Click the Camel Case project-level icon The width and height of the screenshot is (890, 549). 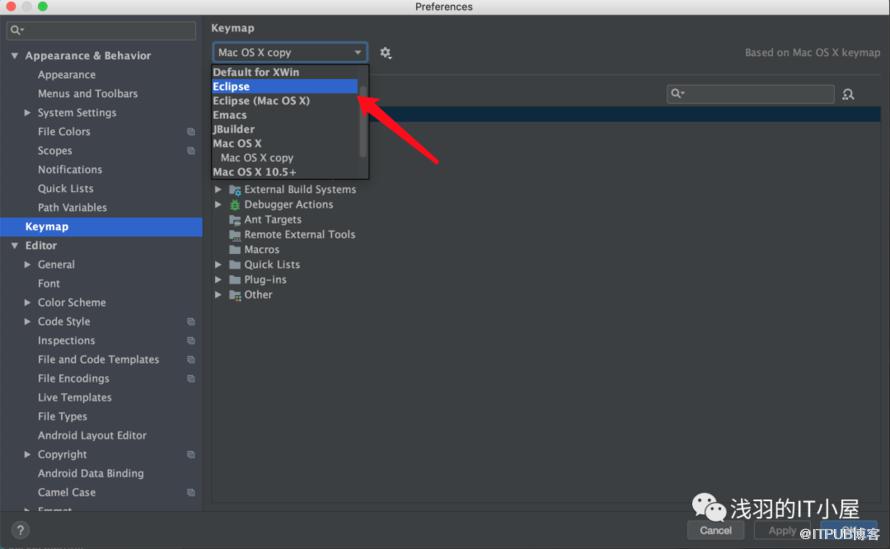coord(191,493)
